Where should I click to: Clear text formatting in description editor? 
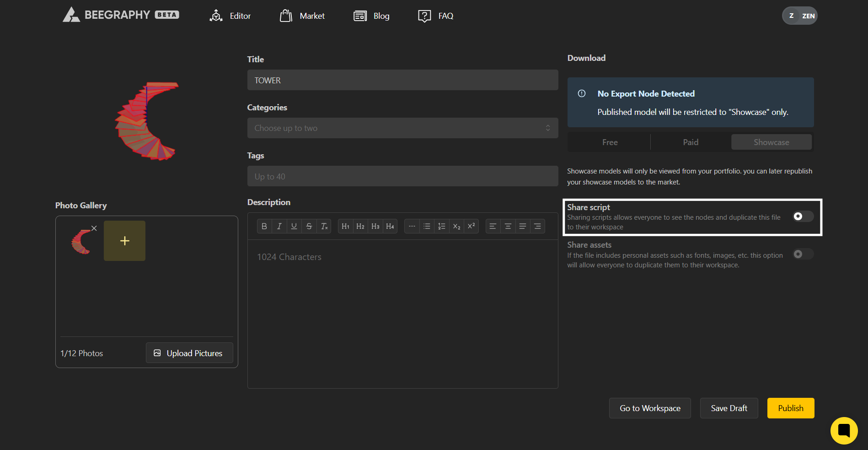[x=324, y=226]
